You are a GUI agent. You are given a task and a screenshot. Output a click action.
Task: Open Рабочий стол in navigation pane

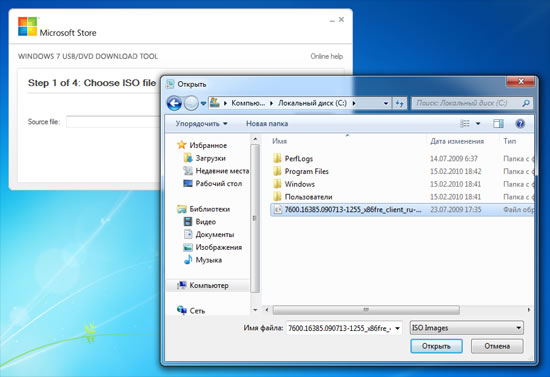coord(213,183)
